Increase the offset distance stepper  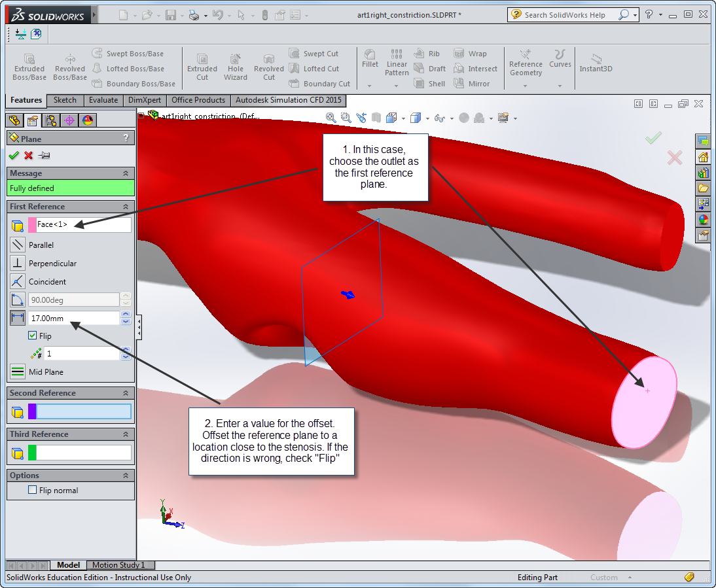pyautogui.click(x=126, y=315)
